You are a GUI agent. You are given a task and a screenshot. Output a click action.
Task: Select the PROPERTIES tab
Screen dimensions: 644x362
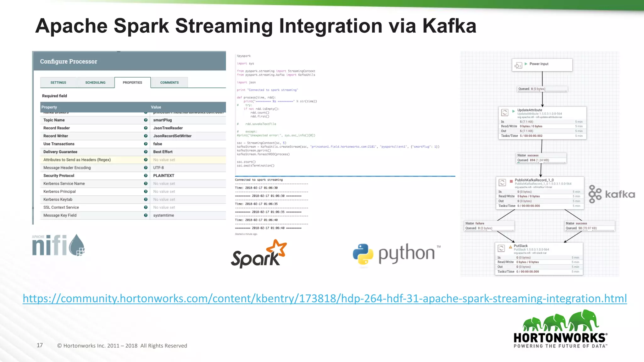pyautogui.click(x=132, y=82)
